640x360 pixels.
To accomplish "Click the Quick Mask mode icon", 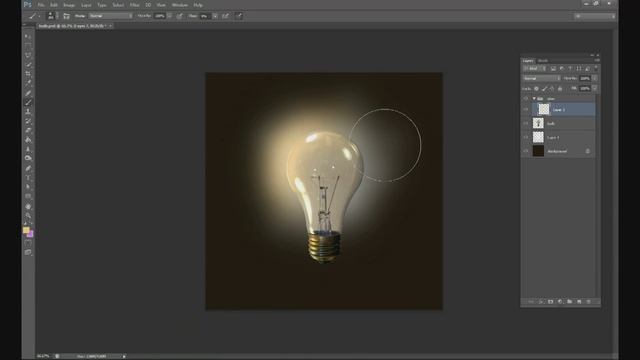I will 28,243.
